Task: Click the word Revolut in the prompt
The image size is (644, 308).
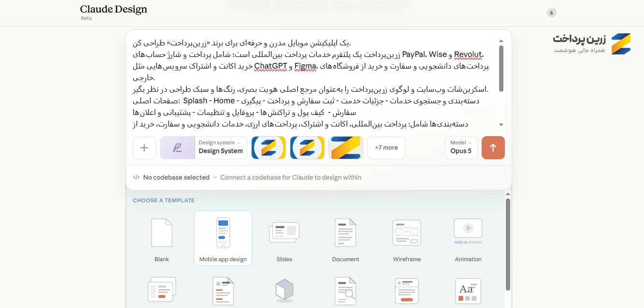Action: point(468,55)
